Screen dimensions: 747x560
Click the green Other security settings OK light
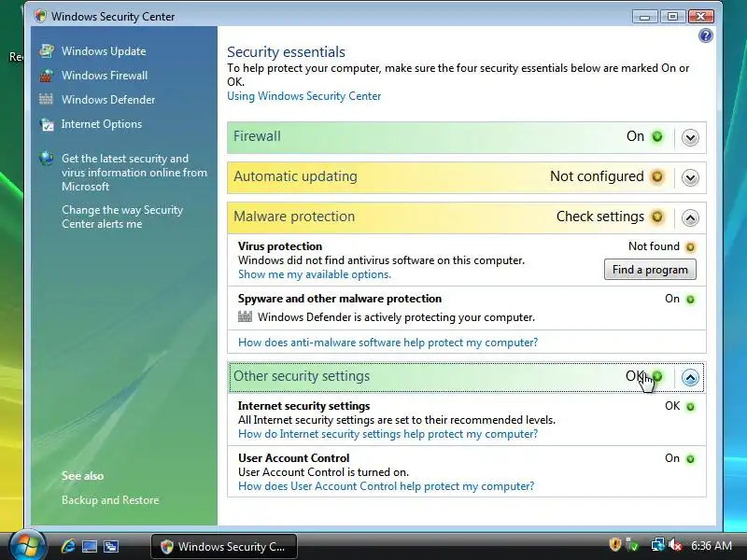(x=657, y=376)
